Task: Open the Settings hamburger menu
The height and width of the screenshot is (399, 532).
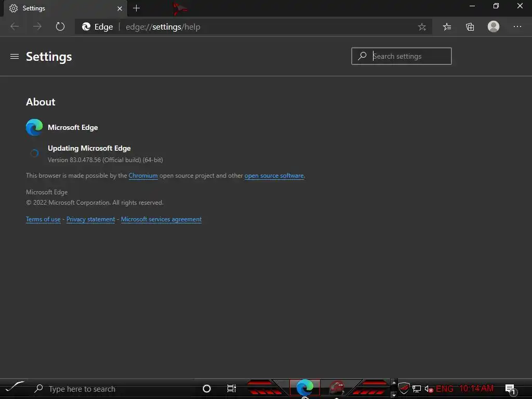Action: 15,56
